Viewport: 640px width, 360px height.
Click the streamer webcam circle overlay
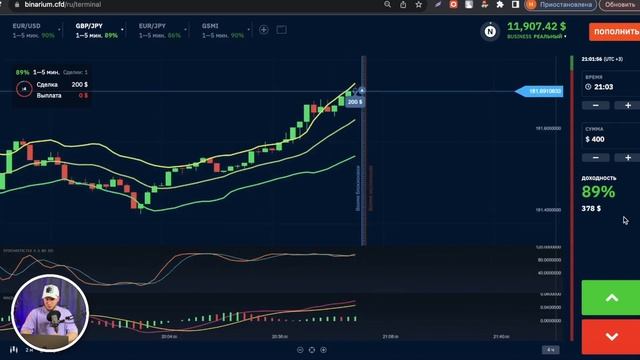pos(50,313)
